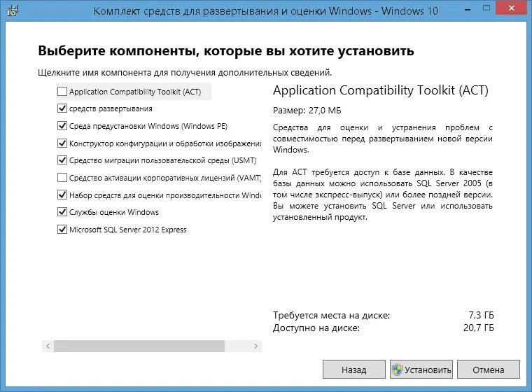The height and width of the screenshot is (392, 532).
Task: Click the Средство миграции пользовательской среды label
Action: click(x=163, y=160)
